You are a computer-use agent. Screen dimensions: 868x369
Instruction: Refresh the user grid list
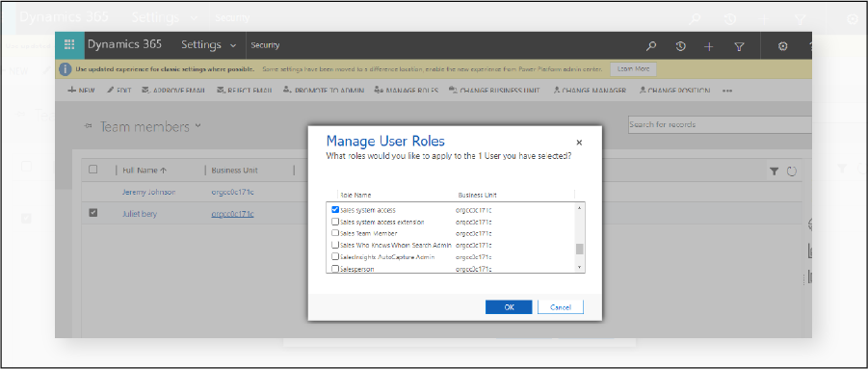[x=792, y=171]
